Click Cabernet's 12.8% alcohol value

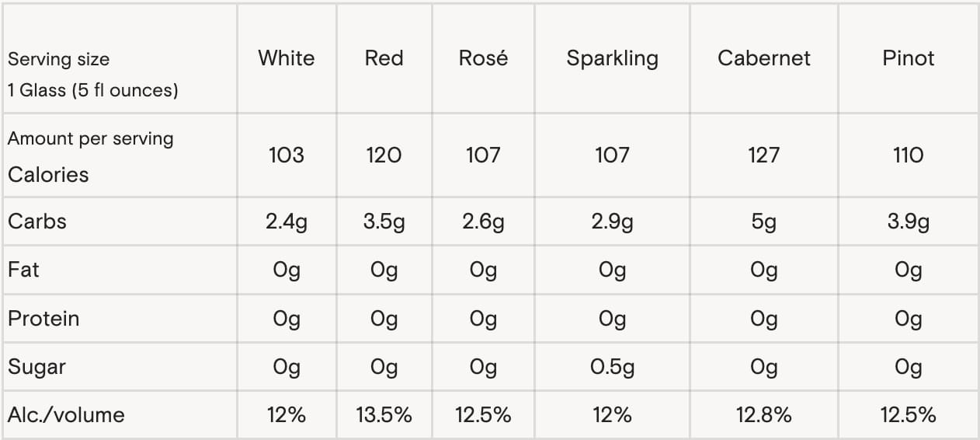763,415
